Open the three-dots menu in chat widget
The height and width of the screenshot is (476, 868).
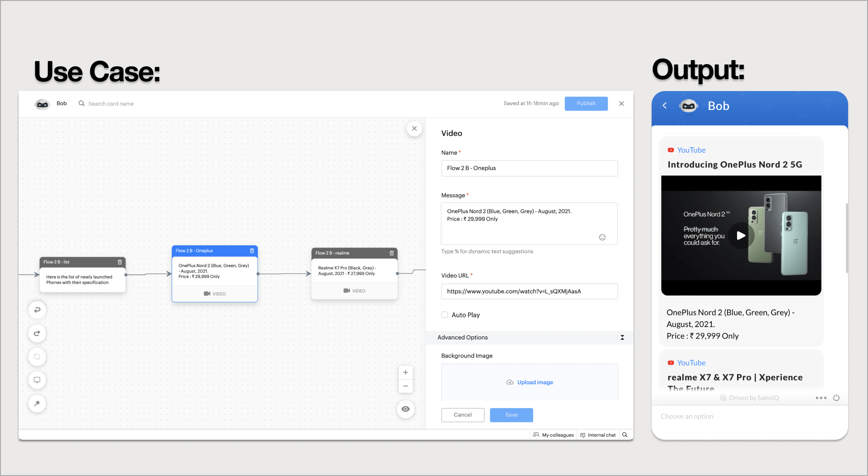point(821,398)
